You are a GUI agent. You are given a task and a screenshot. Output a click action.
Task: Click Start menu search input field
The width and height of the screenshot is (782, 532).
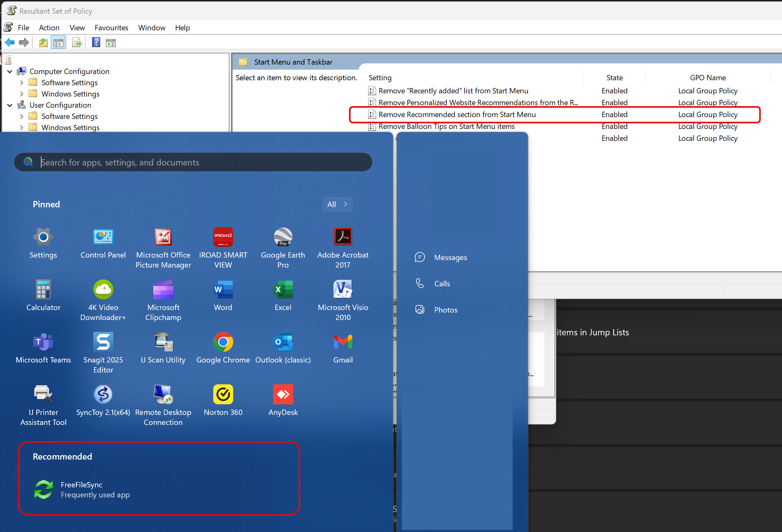(202, 162)
